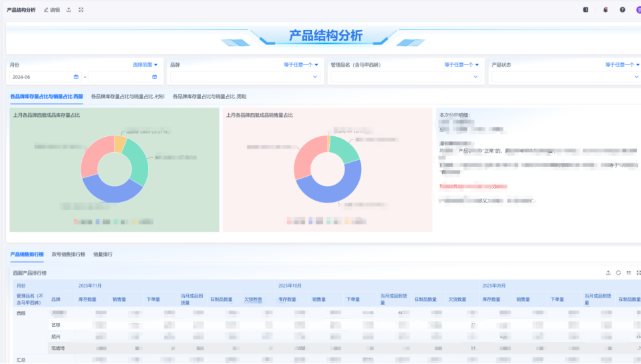Open 管理品名 (含马甲西裤) selection dropdown

coord(405,77)
